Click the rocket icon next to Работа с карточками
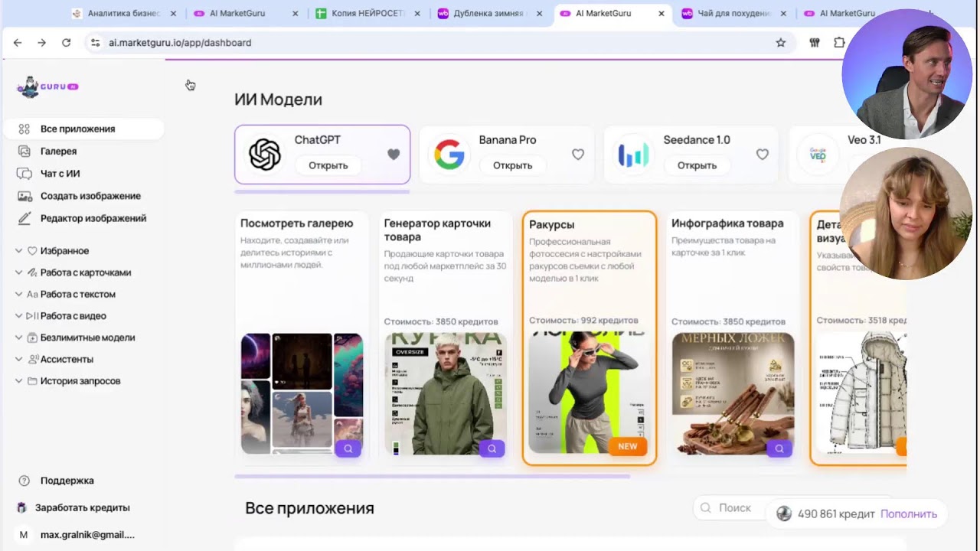Viewport: 980px width, 551px height. coord(32,272)
